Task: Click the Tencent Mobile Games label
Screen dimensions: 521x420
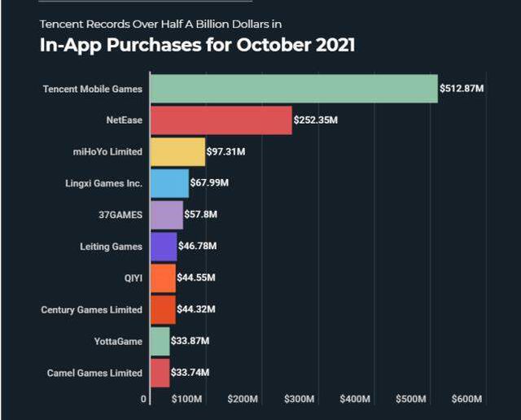Action: click(x=92, y=89)
